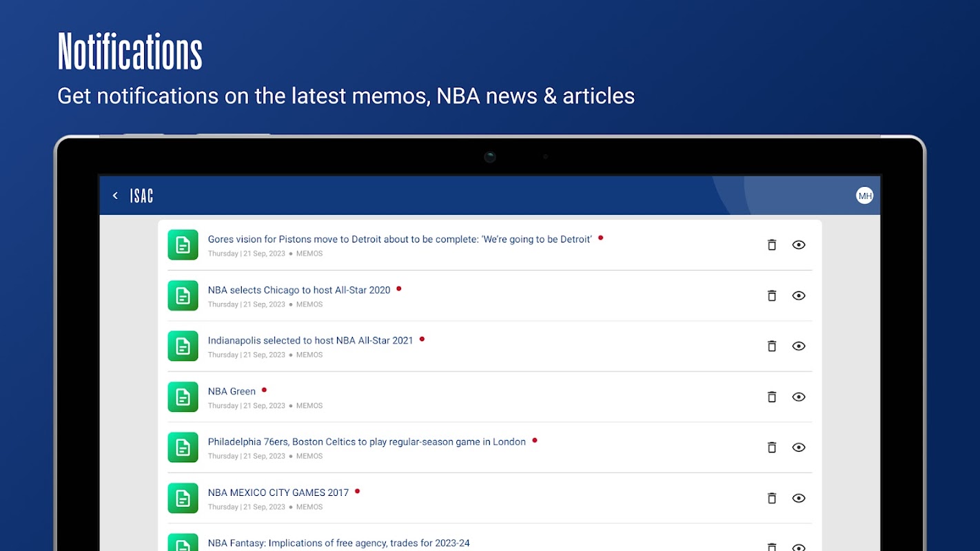This screenshot has width=980, height=551.
Task: Click the green memo icon for Gores vision
Action: click(183, 245)
